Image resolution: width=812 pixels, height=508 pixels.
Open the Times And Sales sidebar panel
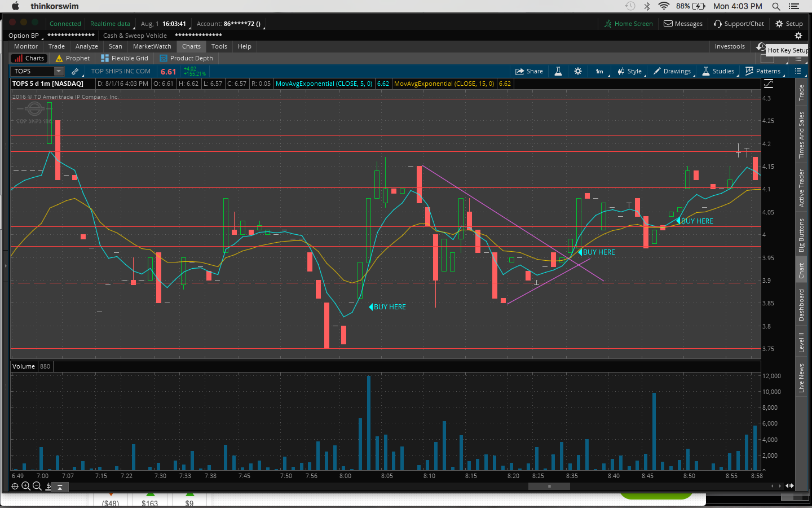801,135
